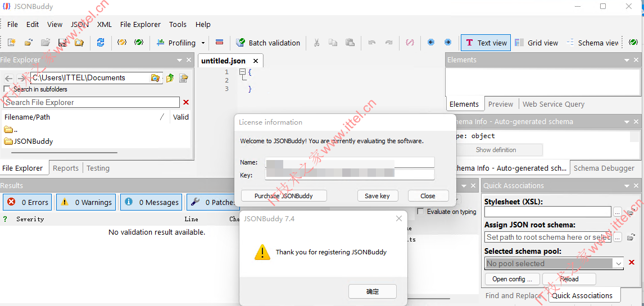This screenshot has height=306, width=644.
Task: Toggle the 0 Errors filter
Action: [28, 202]
